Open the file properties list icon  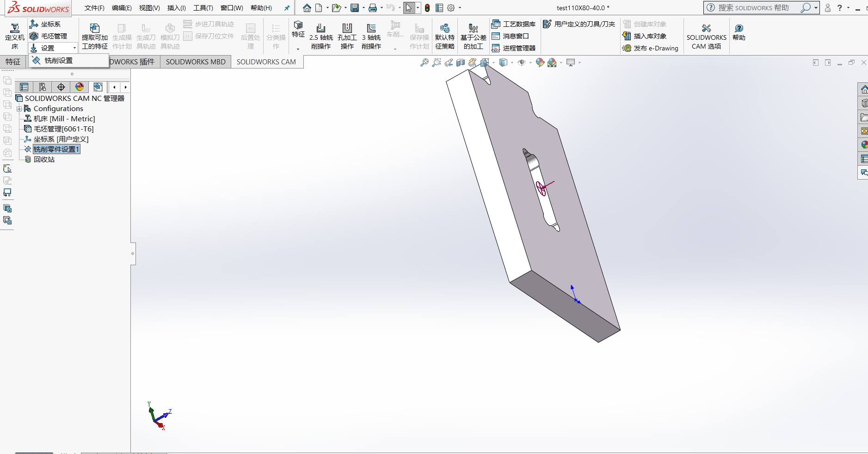(x=439, y=8)
